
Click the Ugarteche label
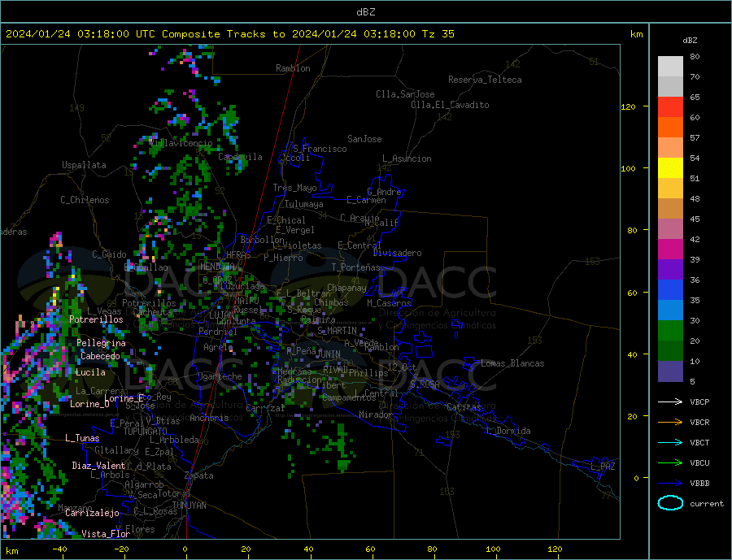[220, 376]
